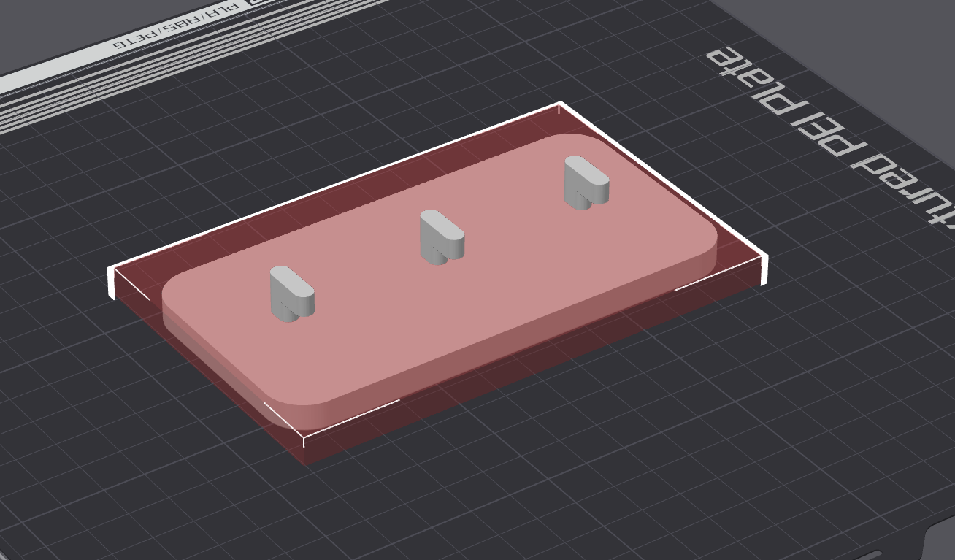Click the top corner of the white bounding box
This screenshot has width=955, height=560.
(560, 107)
